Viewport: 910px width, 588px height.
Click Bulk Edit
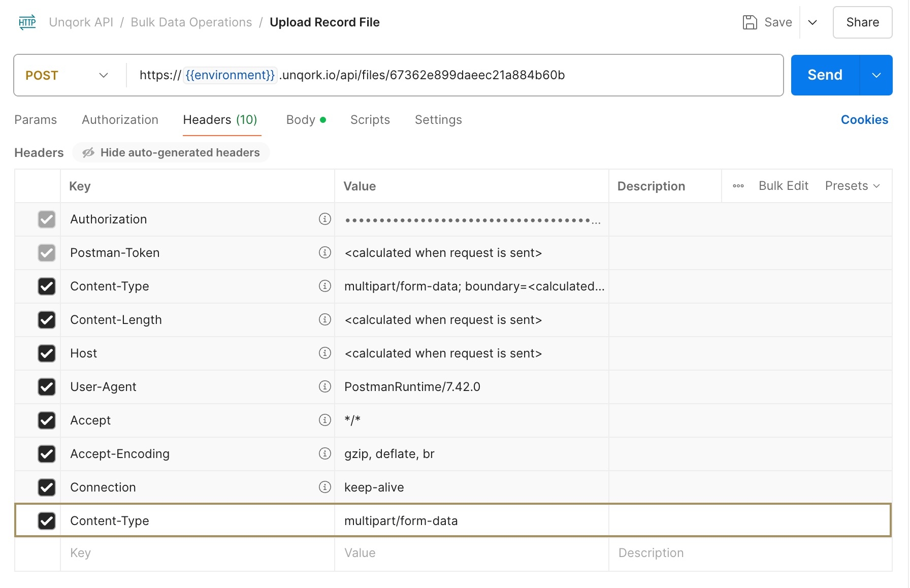pyautogui.click(x=784, y=186)
